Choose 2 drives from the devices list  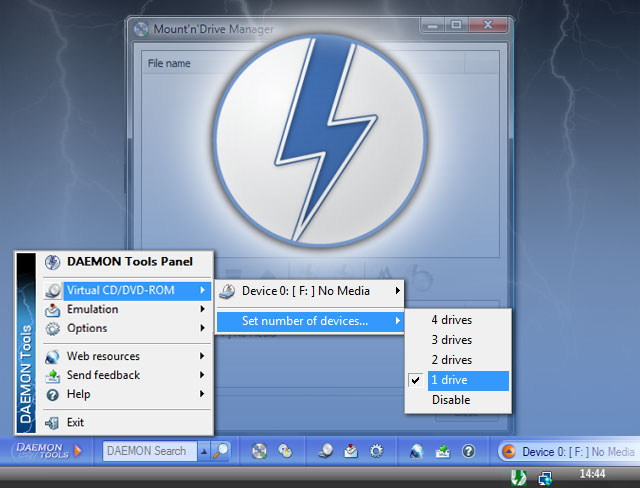click(x=451, y=360)
